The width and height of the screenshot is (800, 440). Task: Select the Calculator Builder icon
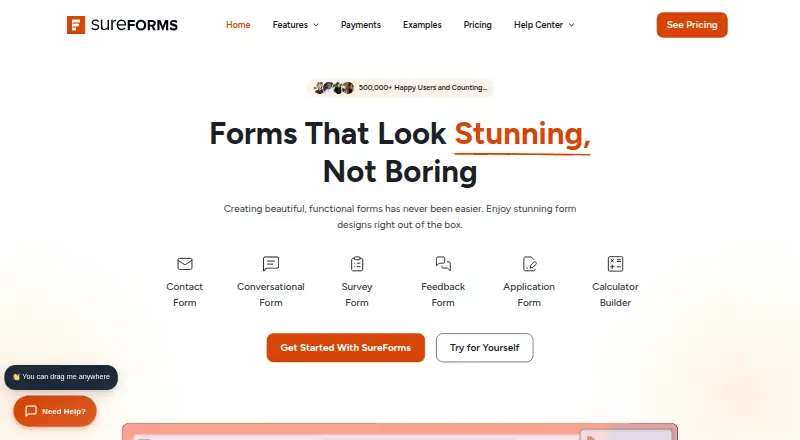click(x=615, y=264)
